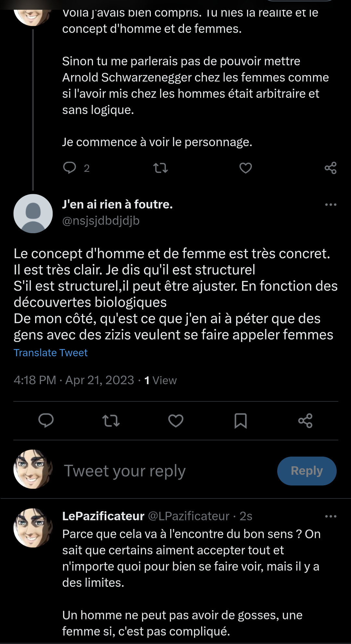Screen dimensions: 351x644
Task: Open the @LPazificateur handle in the reply
Action: coord(188,516)
